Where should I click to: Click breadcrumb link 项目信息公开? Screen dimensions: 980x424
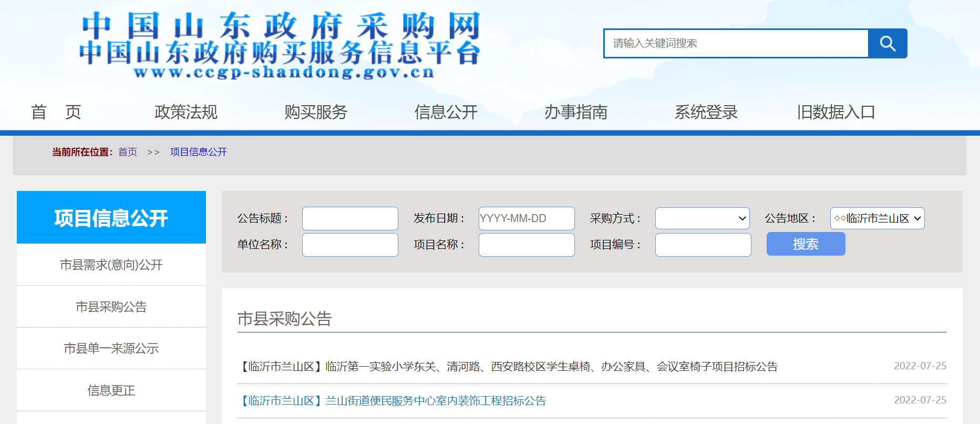point(199,152)
